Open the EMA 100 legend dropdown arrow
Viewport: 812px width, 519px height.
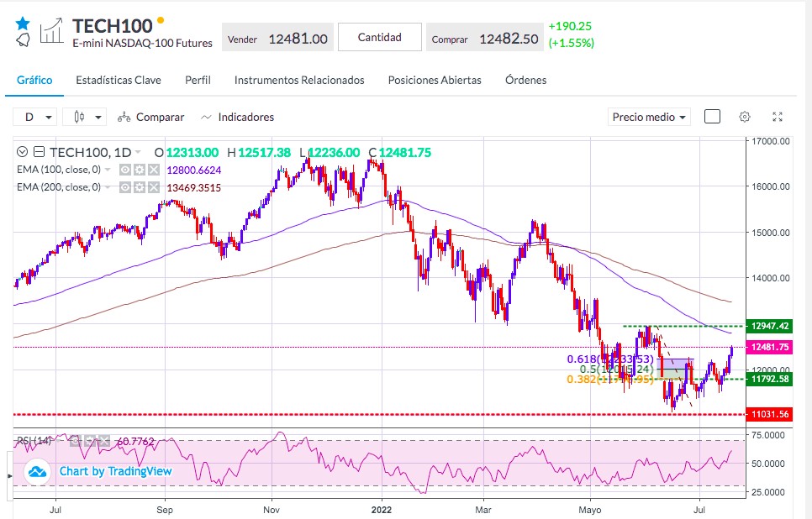(108, 170)
